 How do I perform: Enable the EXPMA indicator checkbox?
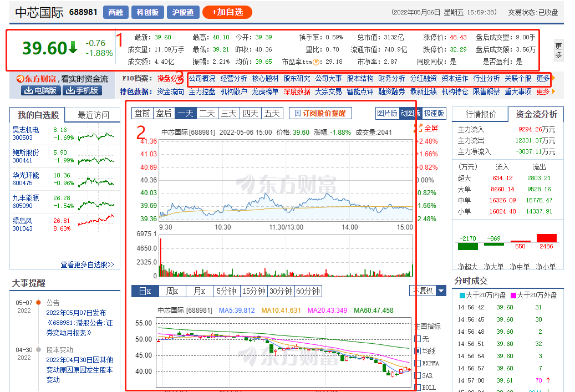tap(418, 363)
